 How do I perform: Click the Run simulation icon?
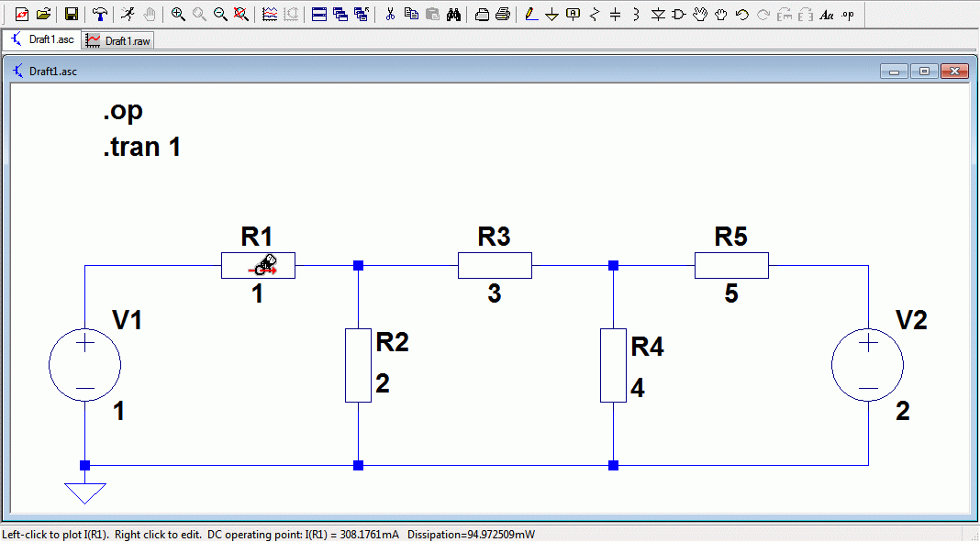pyautogui.click(x=128, y=14)
